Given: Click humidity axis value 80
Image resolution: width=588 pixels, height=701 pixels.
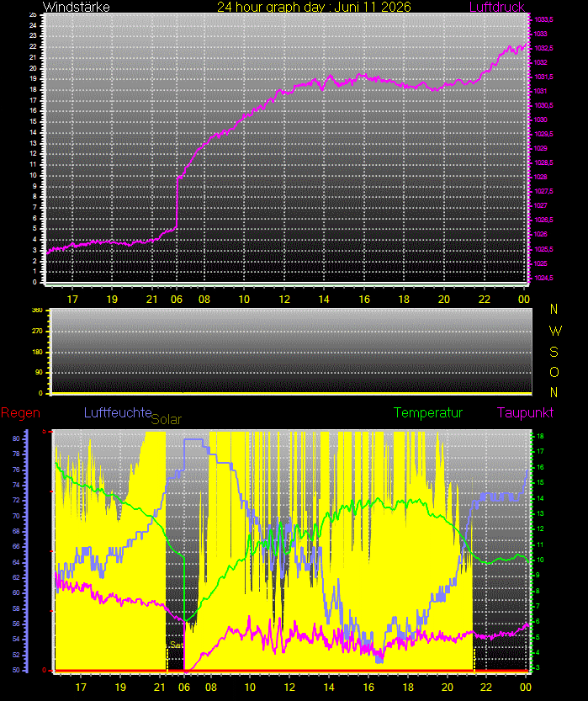Looking at the screenshot, I should coord(16,439).
